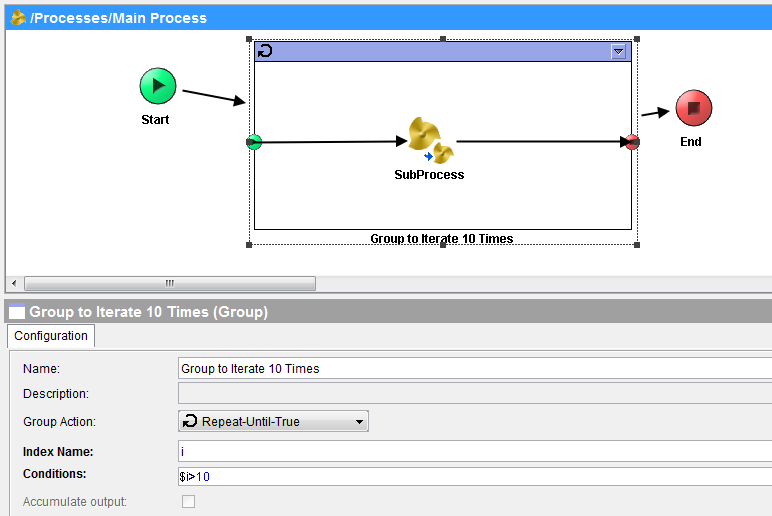Open the Configuration tab

51,336
